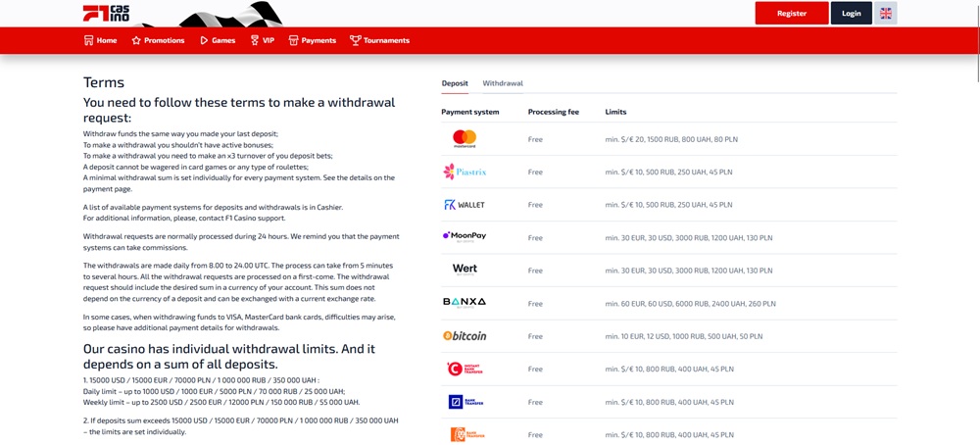
Task: Click the "Limits" column header
Action: [x=615, y=112]
